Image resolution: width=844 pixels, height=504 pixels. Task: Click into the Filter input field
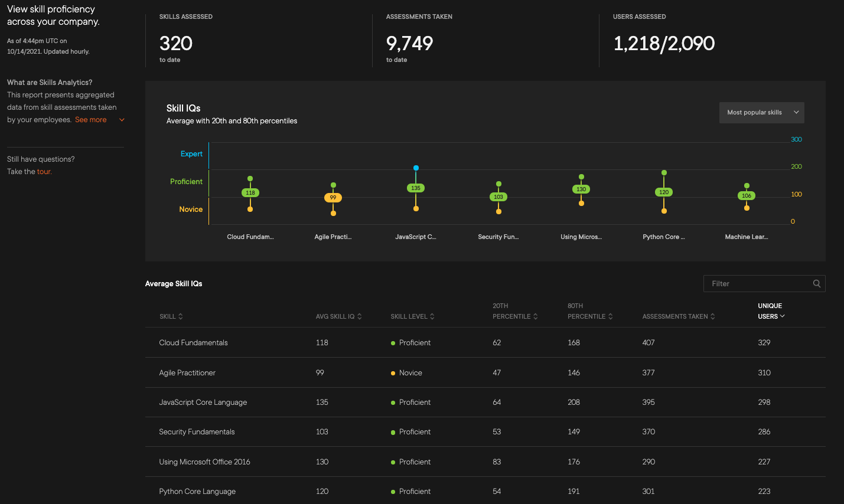(756, 284)
